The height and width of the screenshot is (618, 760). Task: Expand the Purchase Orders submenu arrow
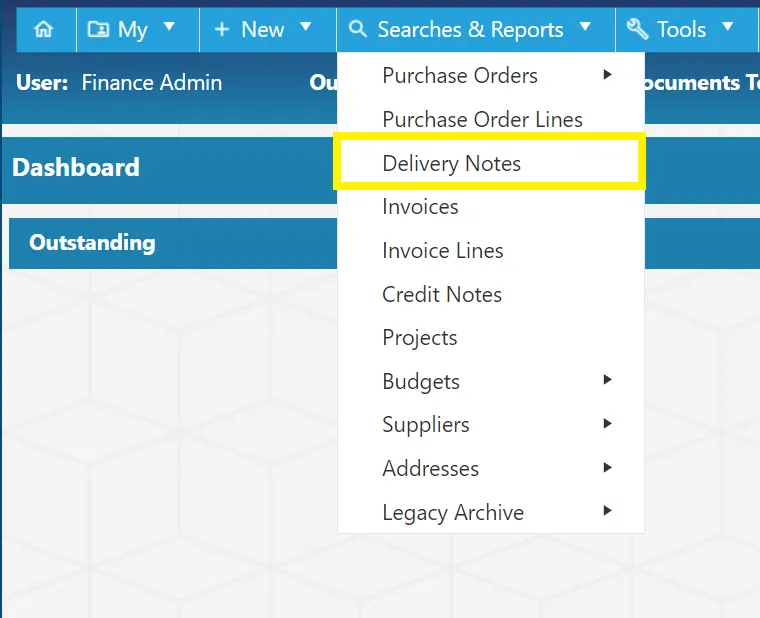pos(607,75)
